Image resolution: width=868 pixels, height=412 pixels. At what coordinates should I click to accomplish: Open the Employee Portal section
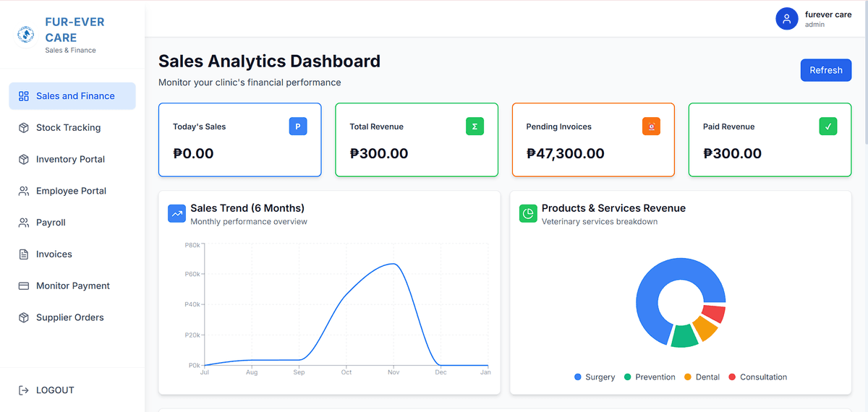(71, 192)
